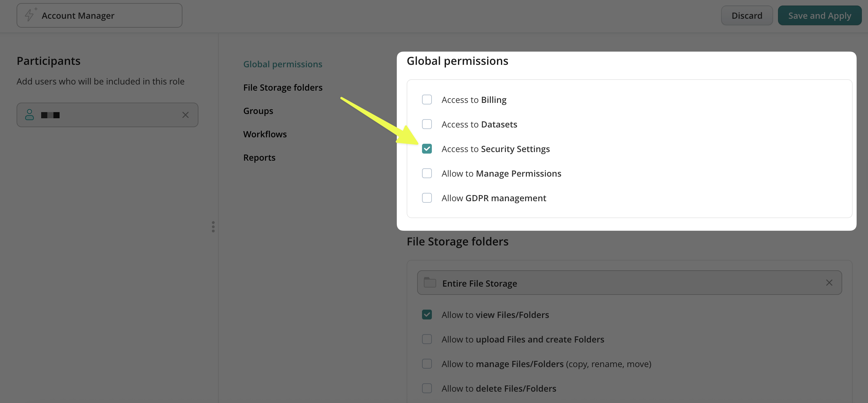Viewport: 868px width, 403px height.
Task: Check Allow to upload Files and create Folders
Action: point(427,339)
